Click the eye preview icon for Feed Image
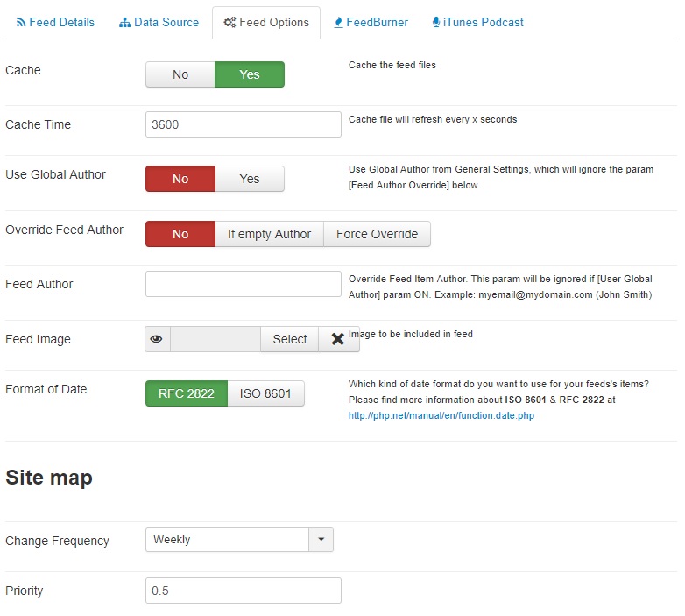This screenshot has width=685, height=616. (158, 339)
